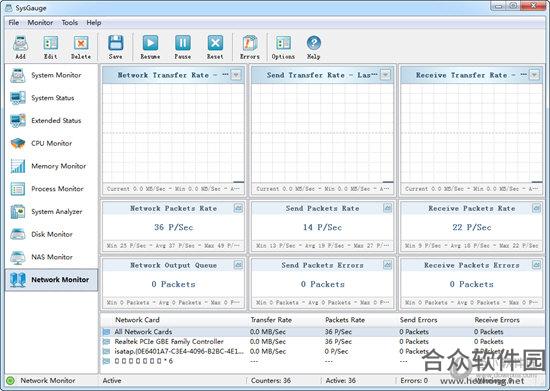Expand the Network Transfer Rate dropdown arrow

coord(236,75)
